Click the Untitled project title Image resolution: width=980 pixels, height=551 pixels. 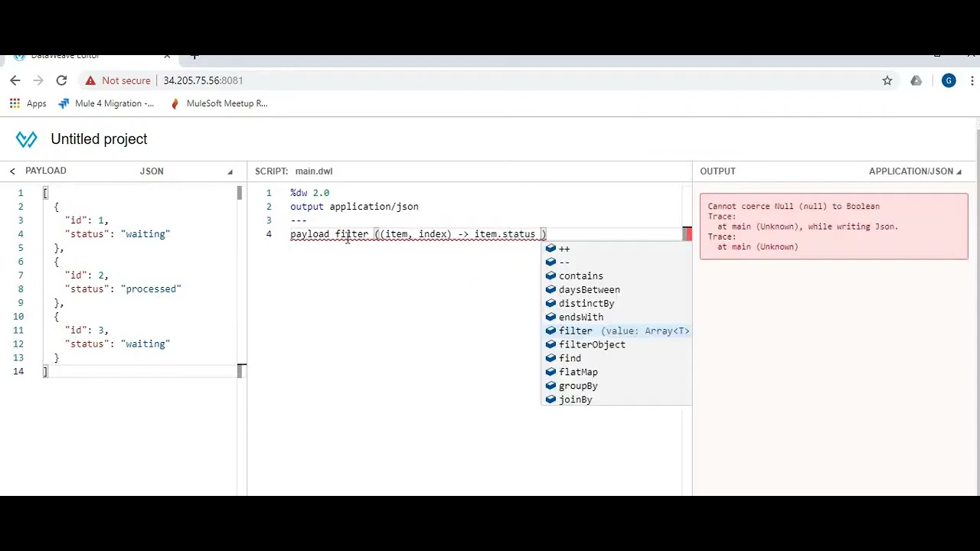(x=99, y=139)
